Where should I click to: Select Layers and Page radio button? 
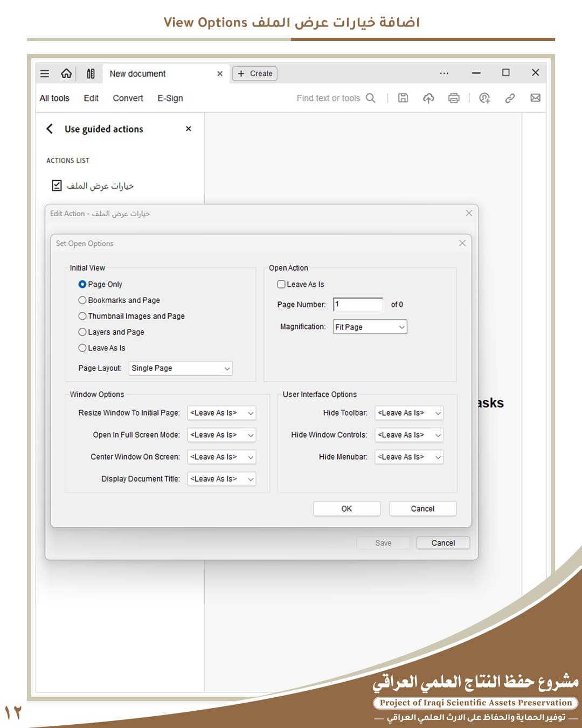pyautogui.click(x=82, y=332)
